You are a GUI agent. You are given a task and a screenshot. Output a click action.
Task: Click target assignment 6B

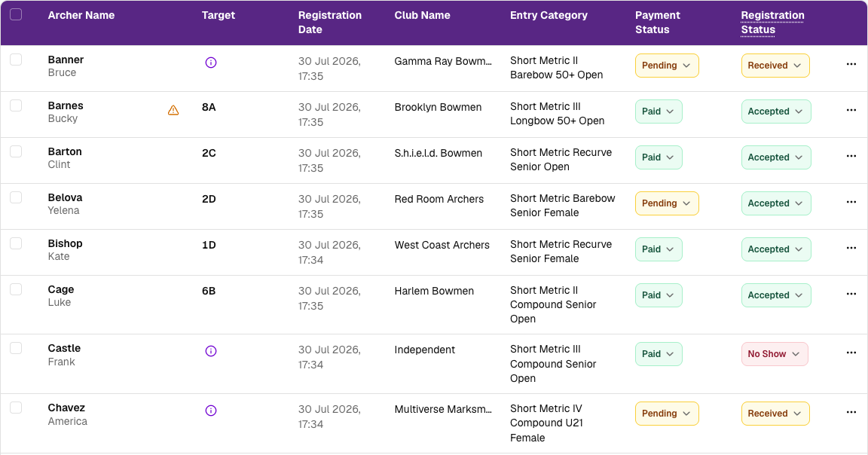point(209,292)
